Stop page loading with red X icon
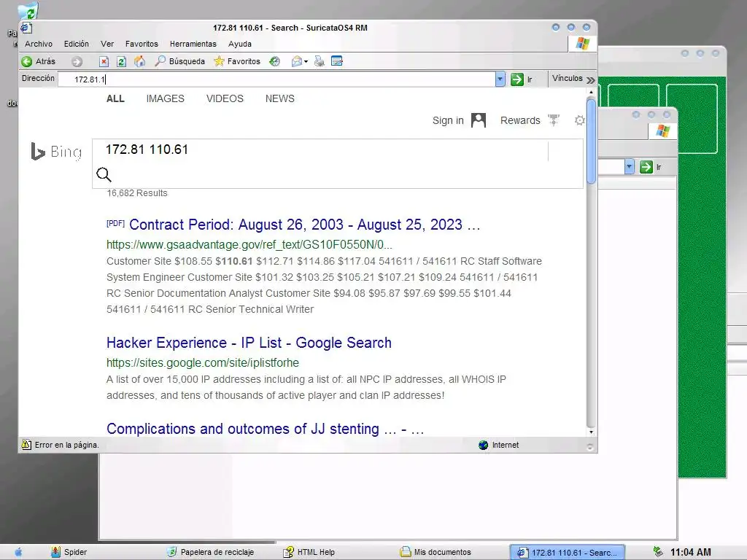Image resolution: width=747 pixels, height=560 pixels. tap(104, 61)
